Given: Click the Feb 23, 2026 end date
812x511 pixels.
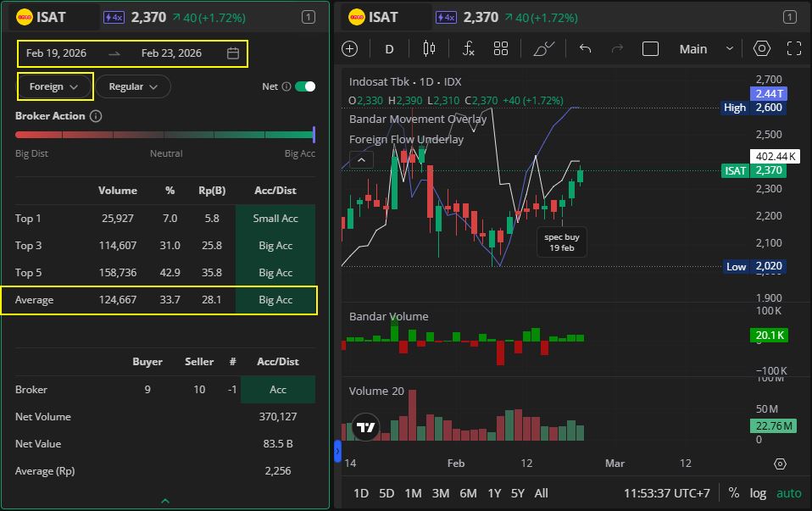Looking at the screenshot, I should 171,53.
